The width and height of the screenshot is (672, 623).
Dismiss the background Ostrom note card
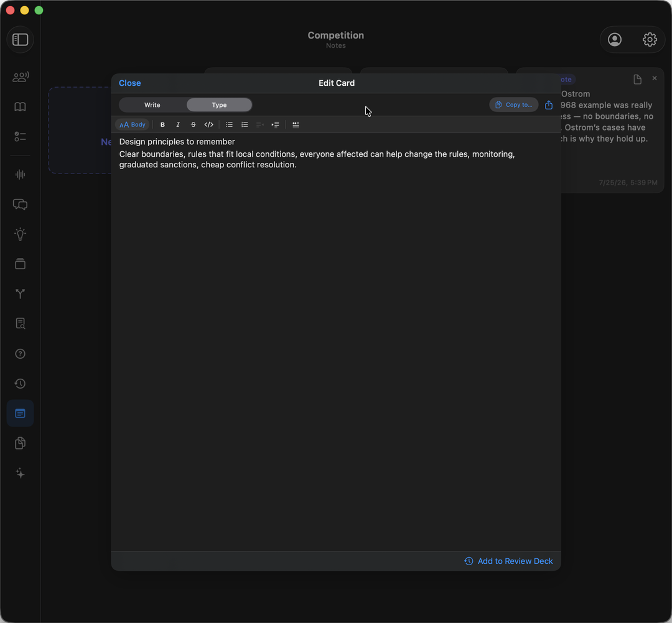(655, 78)
